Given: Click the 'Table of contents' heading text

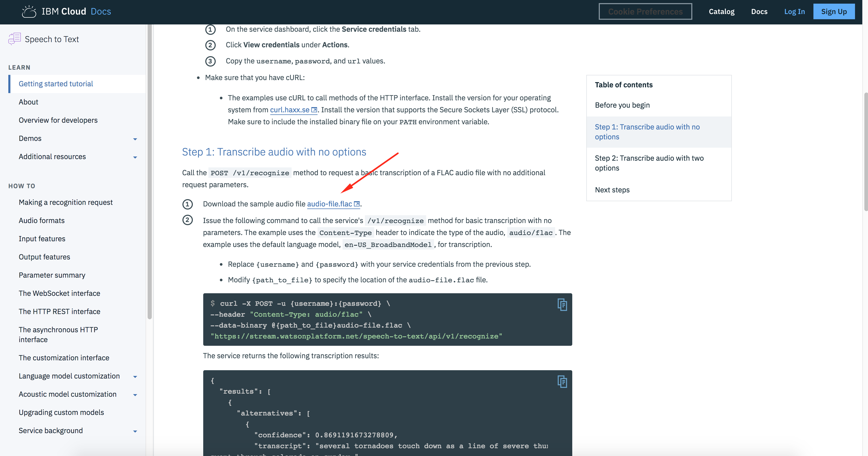Looking at the screenshot, I should [x=623, y=85].
